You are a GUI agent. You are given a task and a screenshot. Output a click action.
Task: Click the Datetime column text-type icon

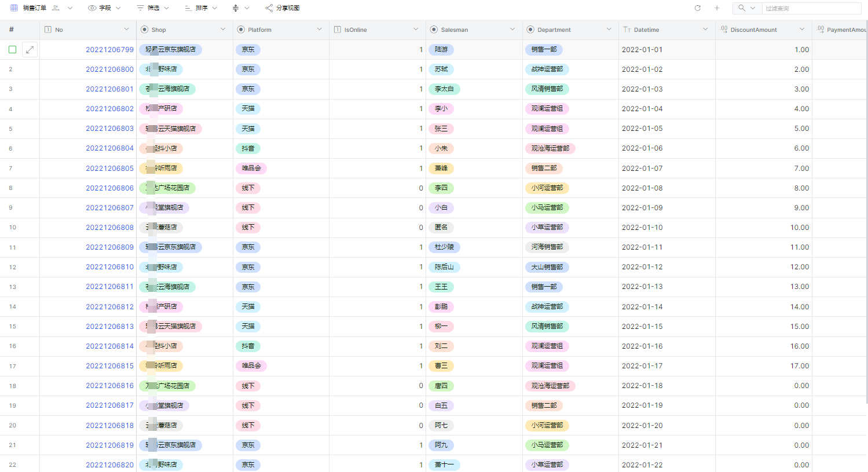[627, 30]
